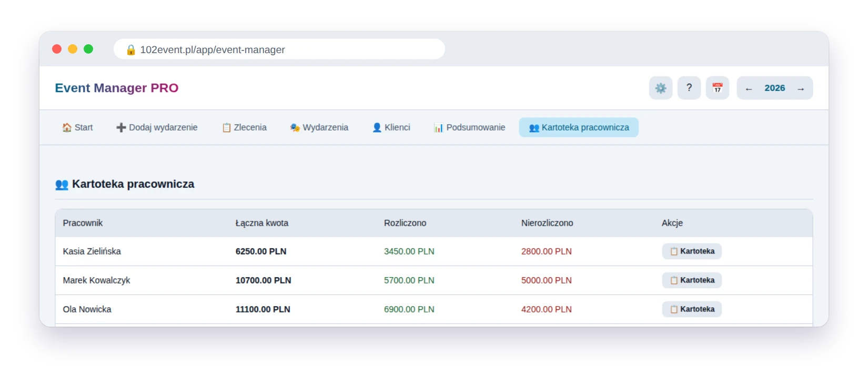The height and width of the screenshot is (374, 868).
Task: Open settings via the gear icon
Action: coord(661,88)
